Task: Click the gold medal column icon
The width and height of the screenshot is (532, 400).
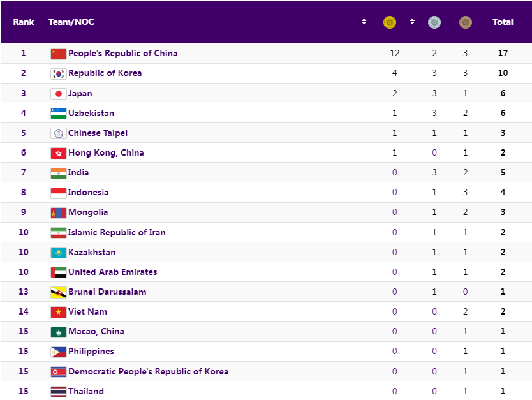Action: [x=390, y=22]
